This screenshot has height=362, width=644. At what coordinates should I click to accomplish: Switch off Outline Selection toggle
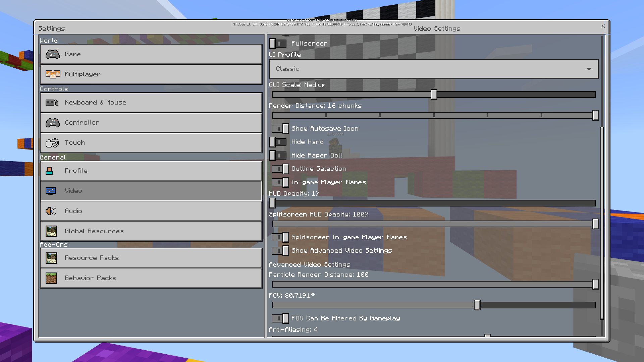tap(280, 169)
